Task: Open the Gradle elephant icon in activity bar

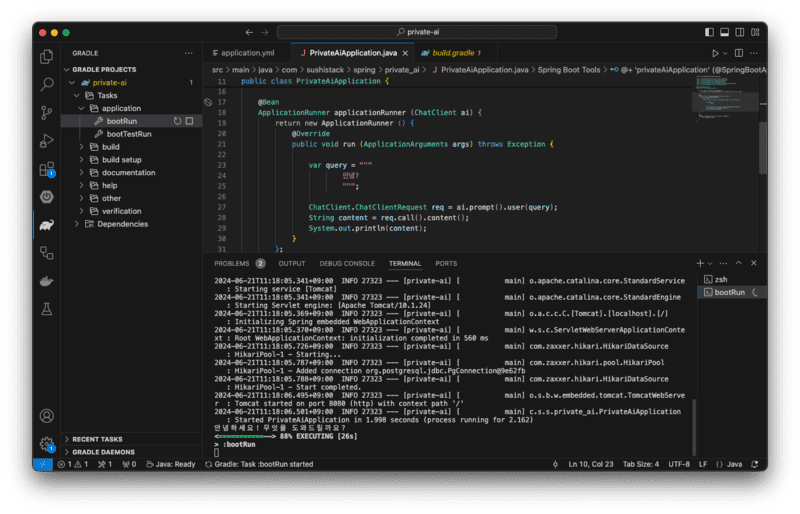Action: tap(46, 225)
